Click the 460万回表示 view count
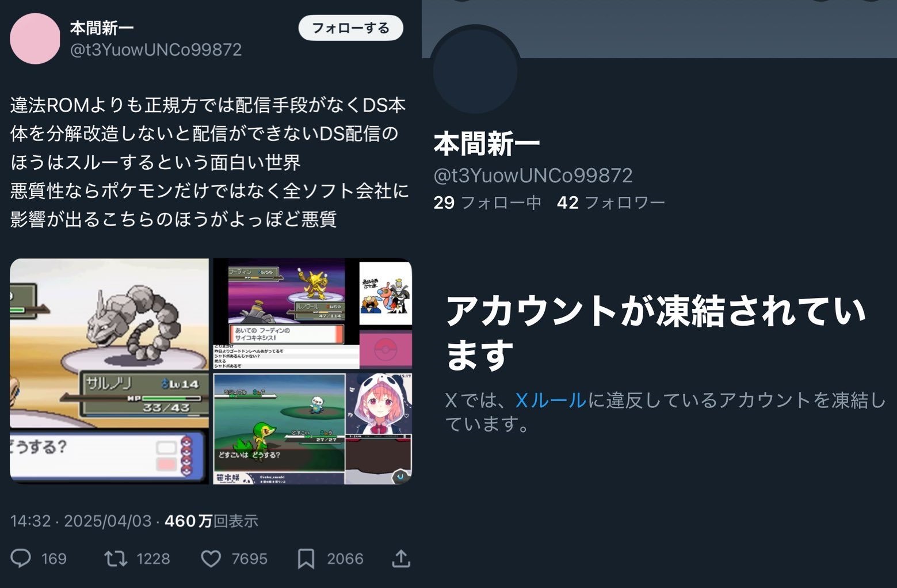The image size is (897, 588). click(x=211, y=521)
